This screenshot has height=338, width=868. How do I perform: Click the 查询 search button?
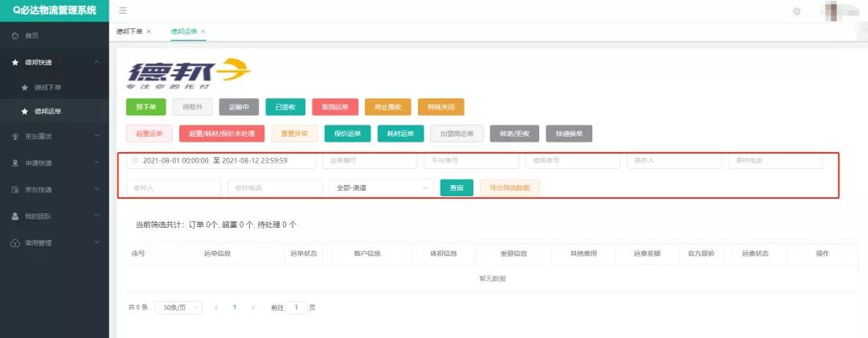point(457,188)
